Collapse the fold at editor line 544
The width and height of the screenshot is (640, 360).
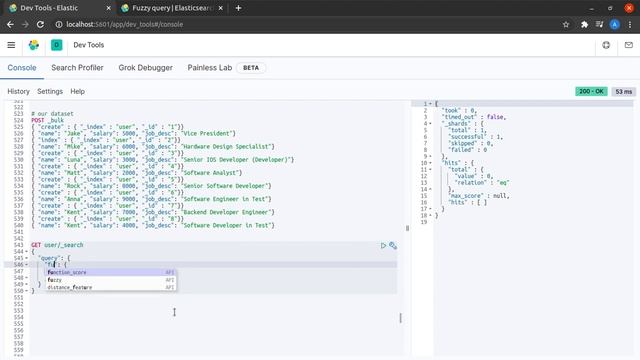click(27, 251)
